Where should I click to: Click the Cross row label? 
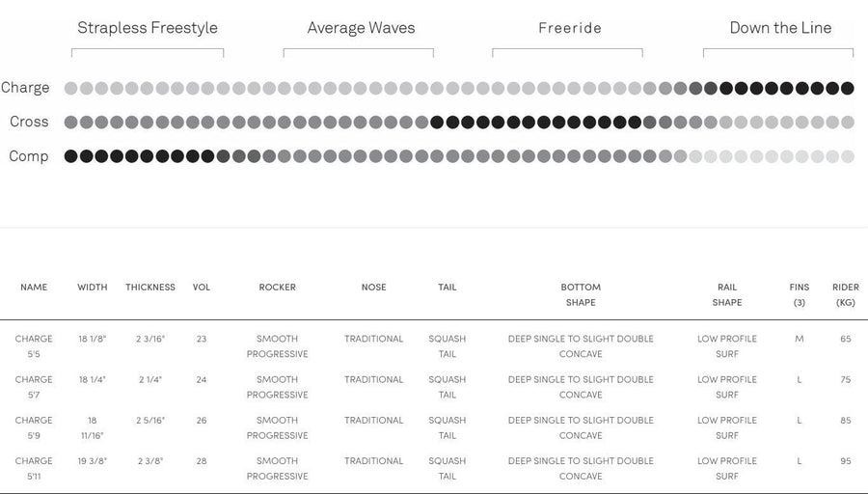tap(29, 122)
